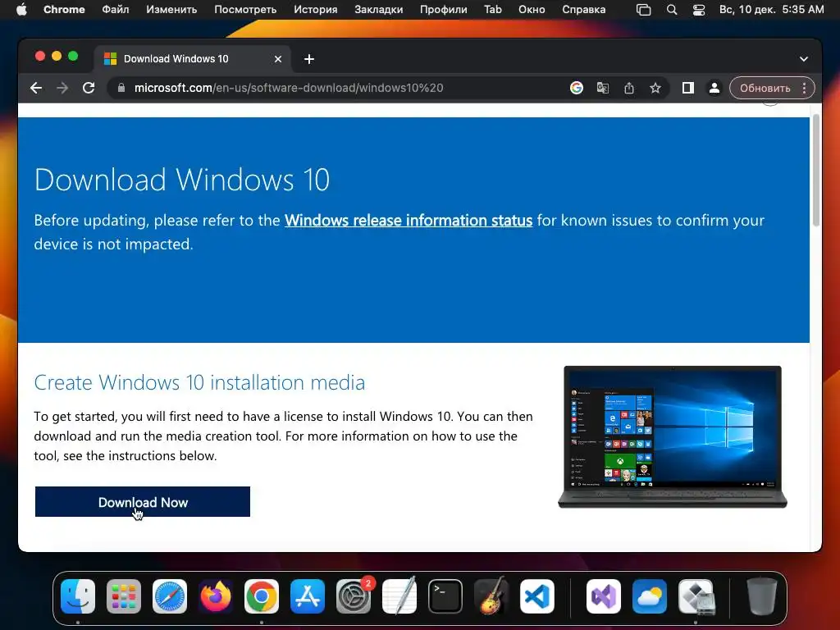Open Visual Studio from the dock
Image resolution: width=840 pixels, height=630 pixels.
coord(604,596)
